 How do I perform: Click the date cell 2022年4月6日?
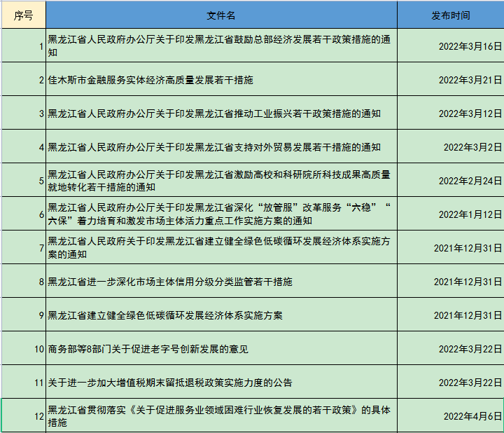pos(450,416)
